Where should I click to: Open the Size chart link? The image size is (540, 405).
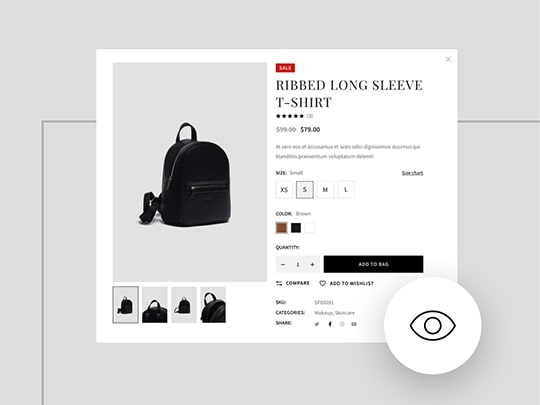point(412,173)
